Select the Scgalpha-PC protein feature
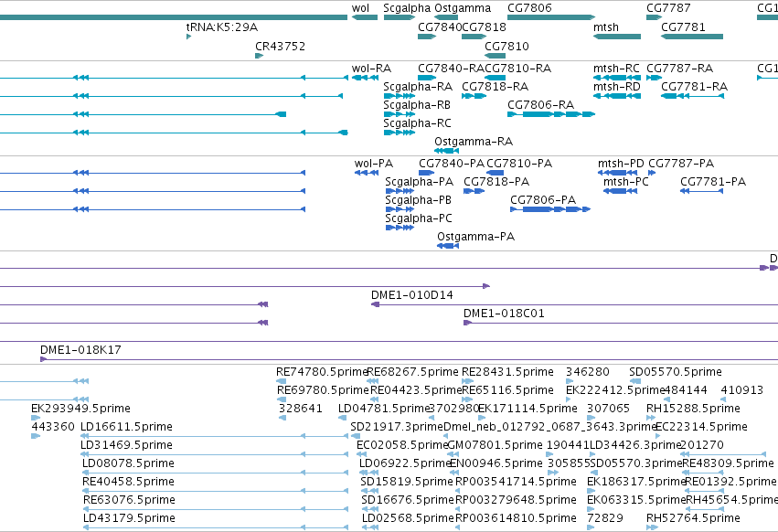This screenshot has width=778, height=532. (x=400, y=229)
